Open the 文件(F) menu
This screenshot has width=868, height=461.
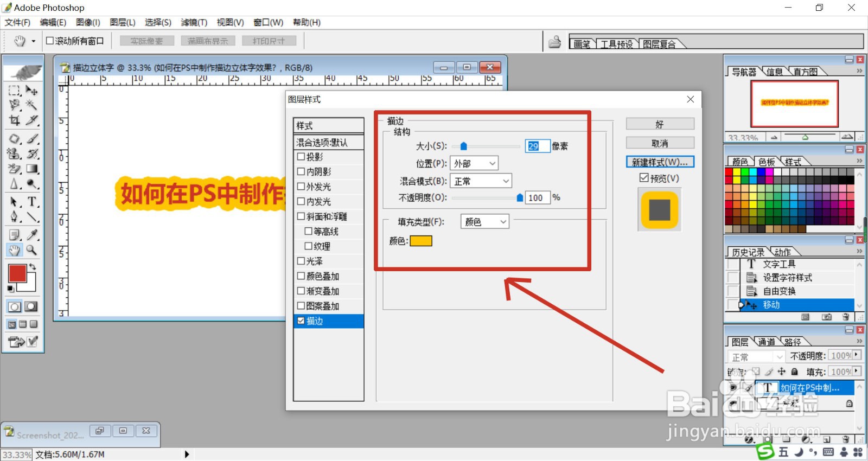[x=17, y=22]
